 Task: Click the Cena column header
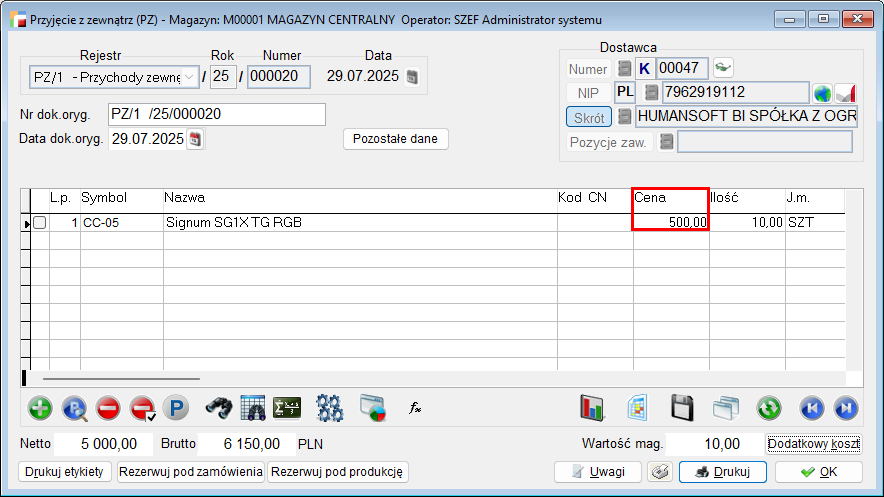(670, 198)
